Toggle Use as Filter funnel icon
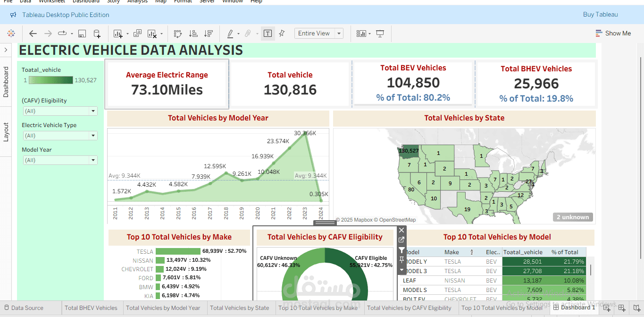 pos(401,250)
